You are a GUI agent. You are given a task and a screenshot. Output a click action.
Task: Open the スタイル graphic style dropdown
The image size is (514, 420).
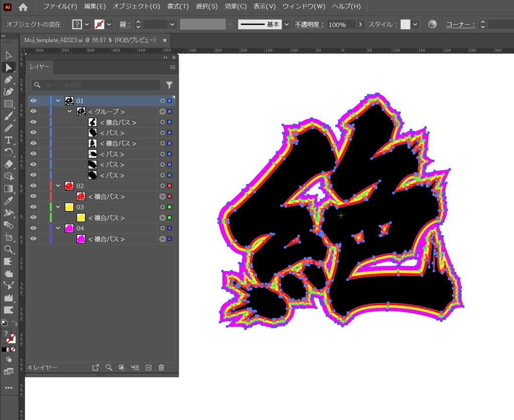click(x=415, y=24)
